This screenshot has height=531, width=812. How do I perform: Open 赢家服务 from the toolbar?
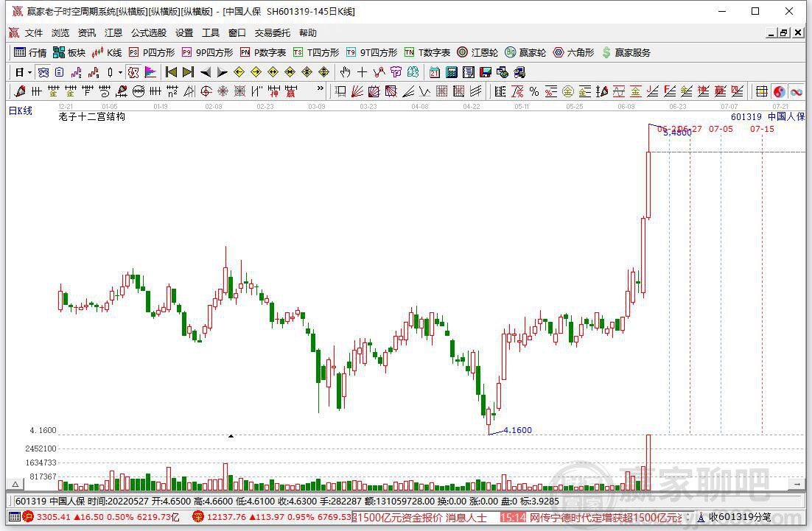pos(626,52)
